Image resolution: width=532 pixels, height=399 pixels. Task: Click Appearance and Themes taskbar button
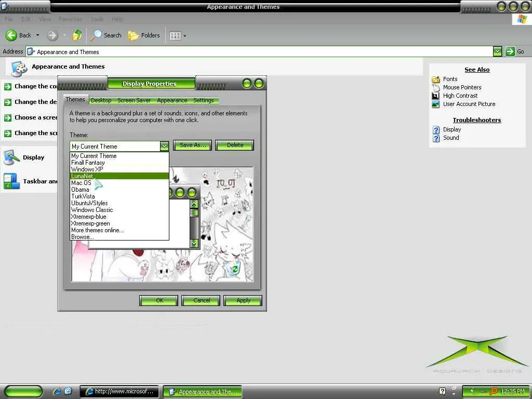[203, 392]
